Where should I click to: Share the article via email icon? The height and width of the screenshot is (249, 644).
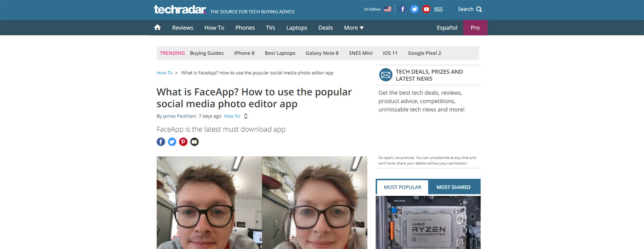pos(194,142)
